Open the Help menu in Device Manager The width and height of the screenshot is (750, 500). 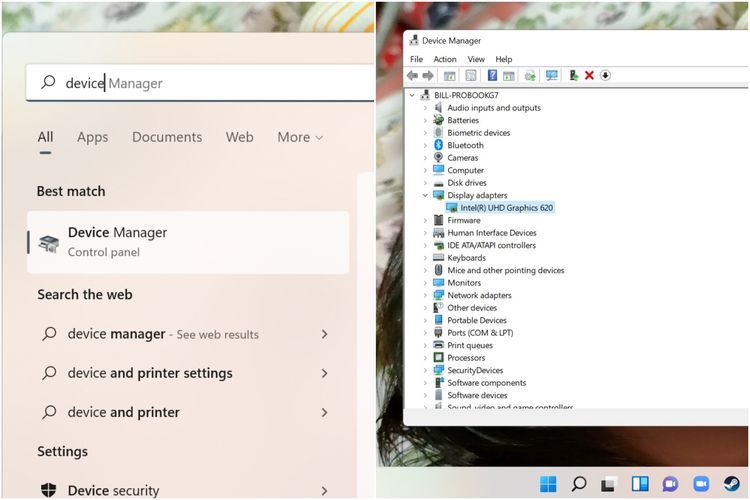pyautogui.click(x=504, y=59)
